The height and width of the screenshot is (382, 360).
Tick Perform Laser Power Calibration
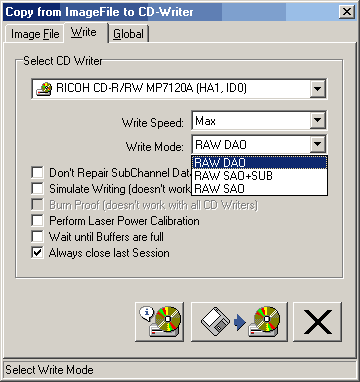37,221
